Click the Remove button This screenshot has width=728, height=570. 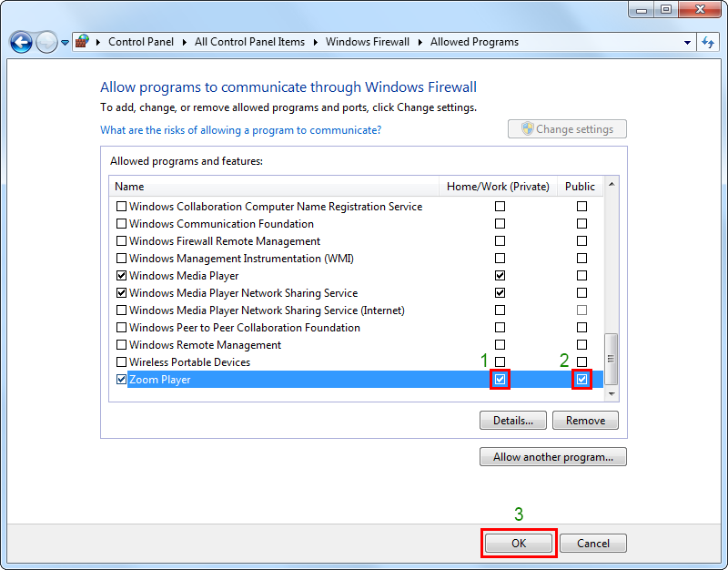point(585,421)
